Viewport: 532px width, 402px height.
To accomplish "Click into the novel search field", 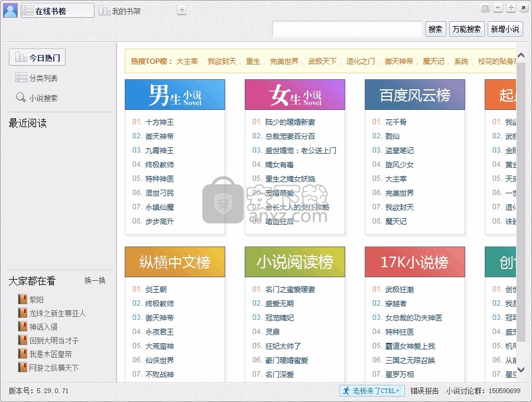I will [347, 29].
